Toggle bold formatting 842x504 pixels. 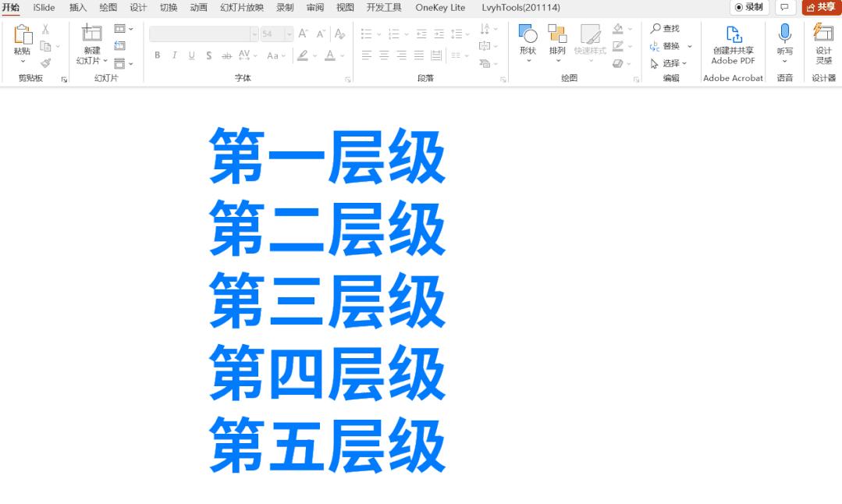click(x=157, y=55)
